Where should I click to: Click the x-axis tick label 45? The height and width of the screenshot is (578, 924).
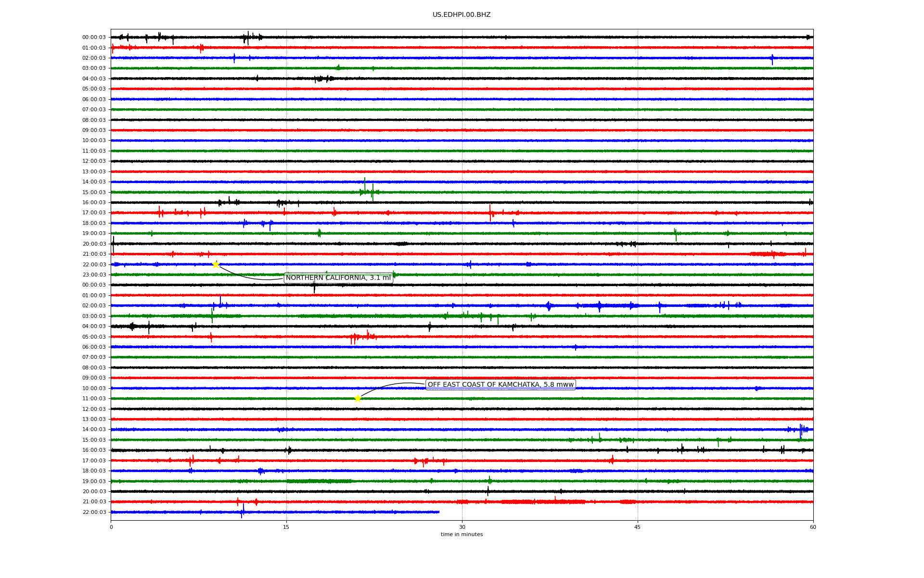(x=638, y=527)
